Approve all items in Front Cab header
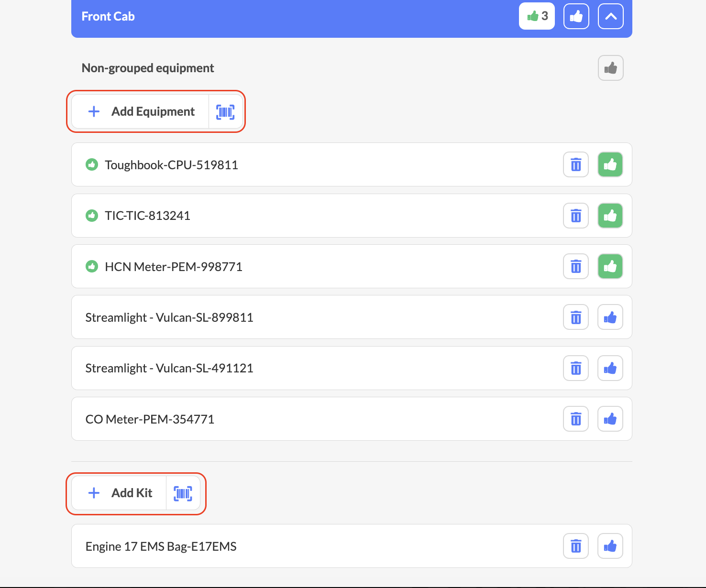Viewport: 706px width, 588px height. coord(576,16)
